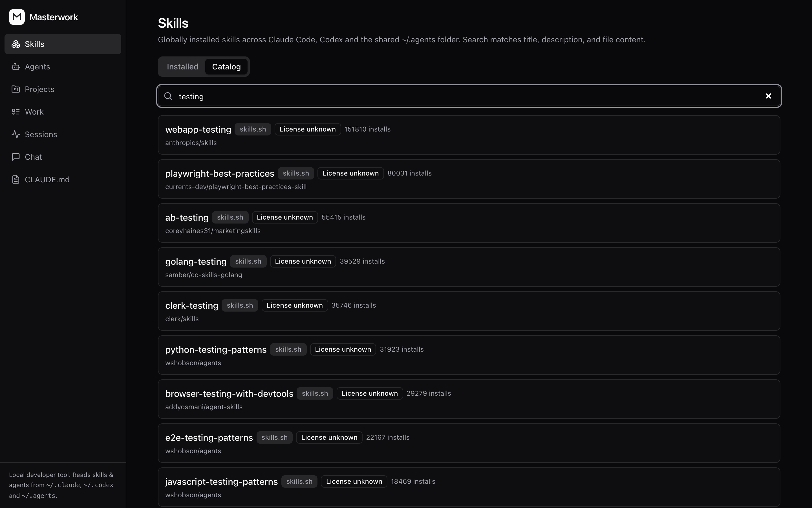Open the browser-testing-with-devtools skill entry
This screenshot has width=812, height=508.
pos(469,399)
